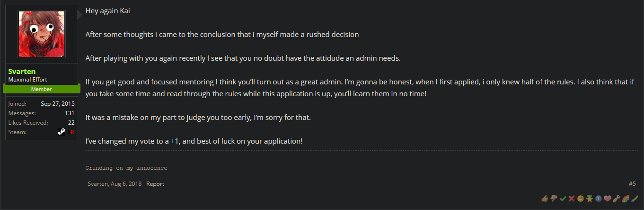
Task: Click the green checkmark rating icon
Action: (x=562, y=198)
